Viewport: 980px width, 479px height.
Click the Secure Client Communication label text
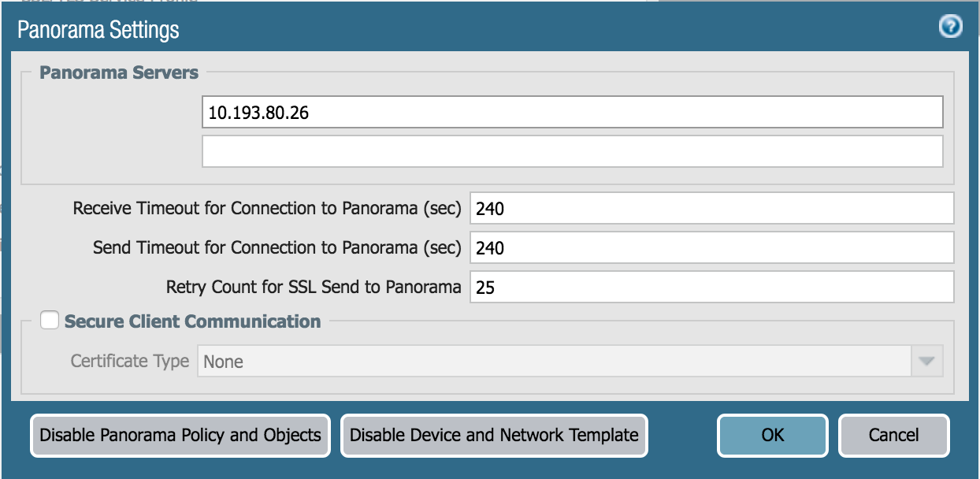point(193,321)
